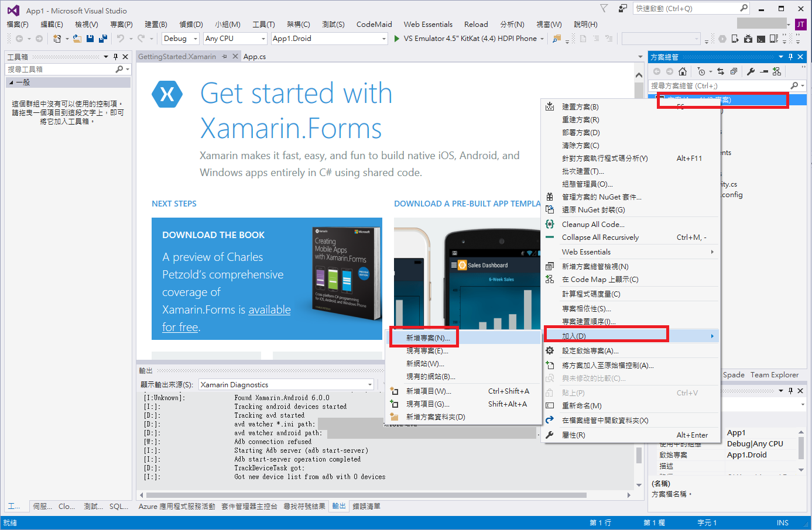This screenshot has height=530, width=812.
Task: Open the Any CPU platform dropdown
Action: click(236, 39)
